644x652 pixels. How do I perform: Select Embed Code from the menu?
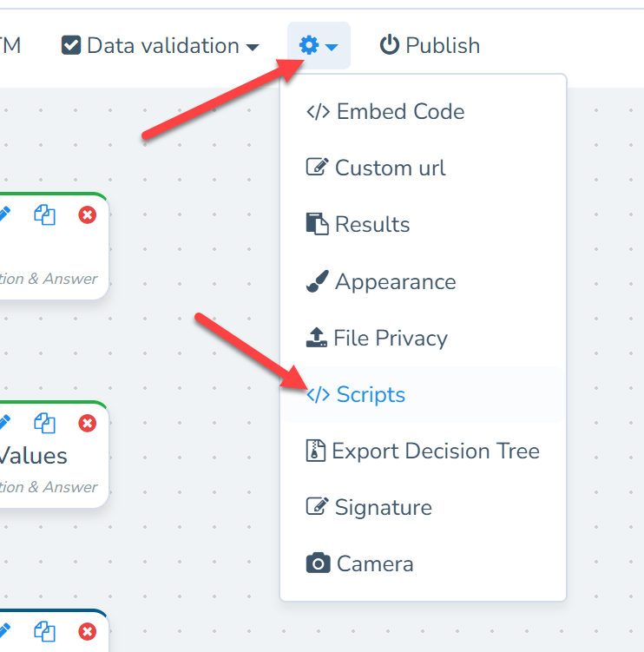(385, 112)
